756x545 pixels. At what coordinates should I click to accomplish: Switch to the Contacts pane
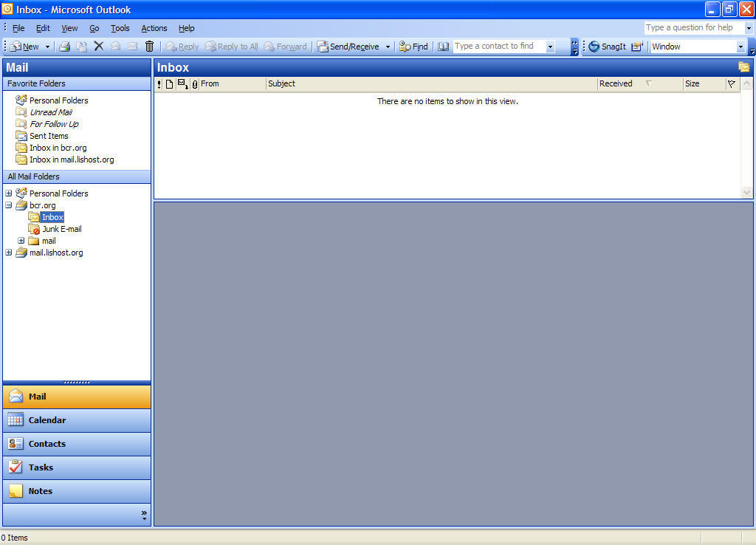pyautogui.click(x=76, y=444)
